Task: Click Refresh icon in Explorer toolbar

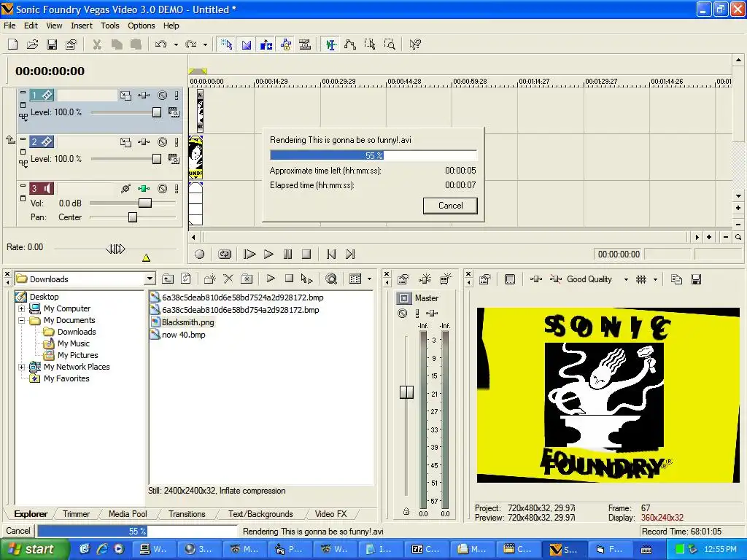Action: (186, 279)
